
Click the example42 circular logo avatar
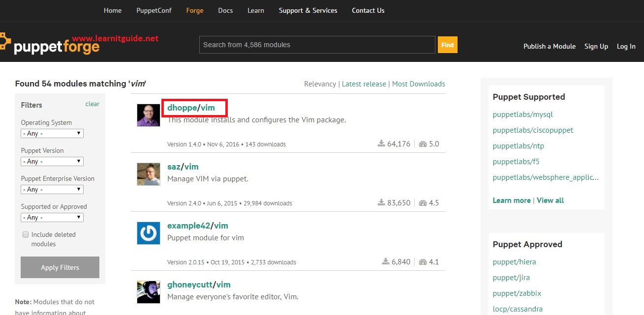[148, 233]
